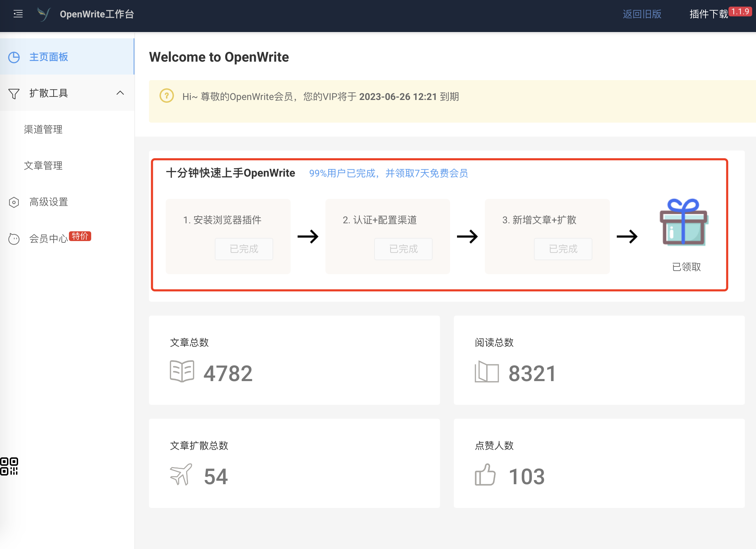This screenshot has width=756, height=549.
Task: Click the reading total book icon
Action: pyautogui.click(x=487, y=371)
